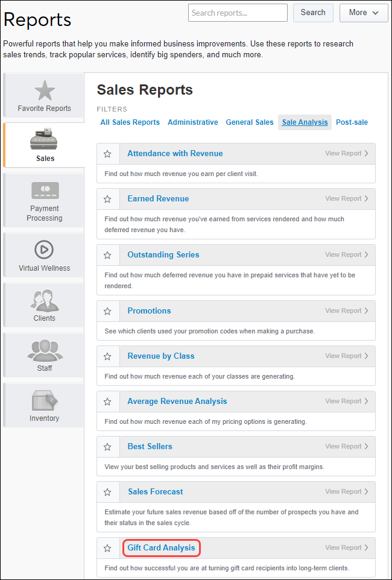The height and width of the screenshot is (580, 392).
Task: Star the Earned Revenue report
Action: point(108,199)
